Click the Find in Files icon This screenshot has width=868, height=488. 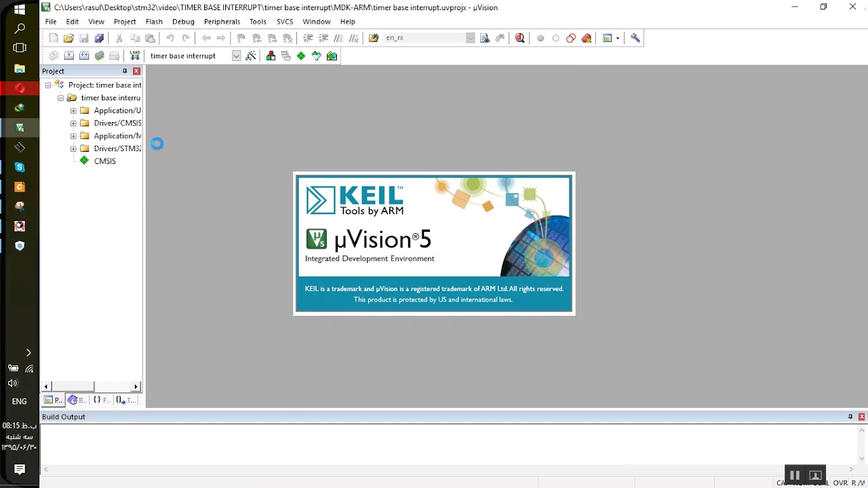coord(484,39)
